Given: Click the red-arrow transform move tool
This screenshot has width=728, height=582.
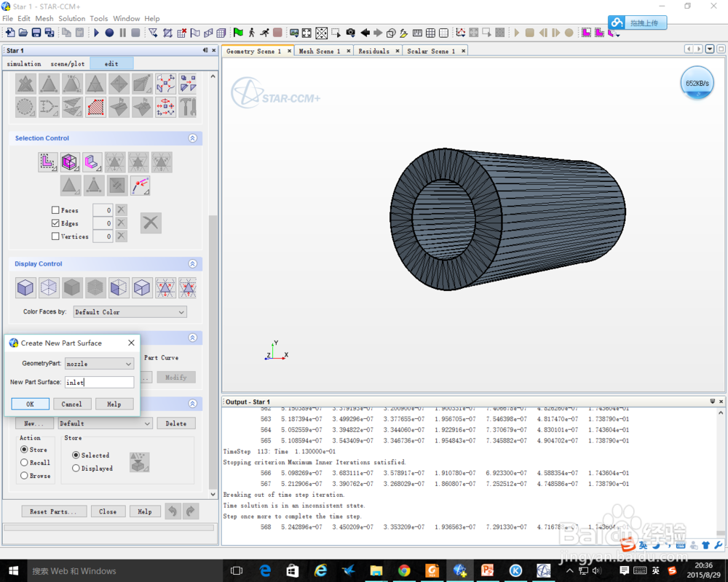Looking at the screenshot, I should click(x=165, y=107).
